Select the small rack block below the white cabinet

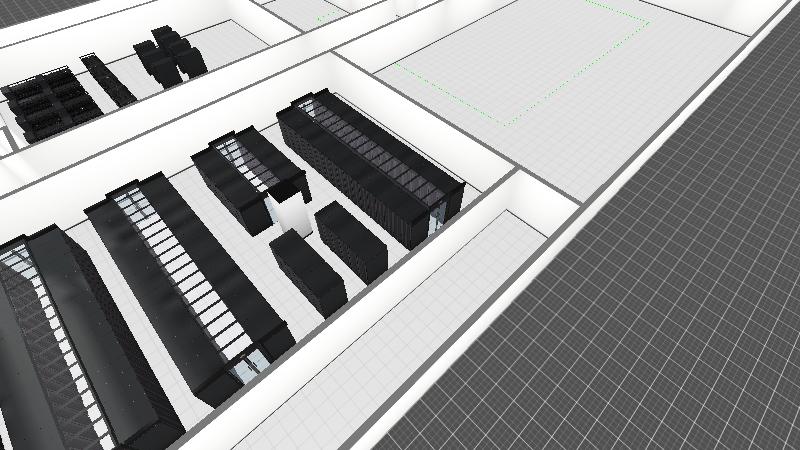(308, 270)
